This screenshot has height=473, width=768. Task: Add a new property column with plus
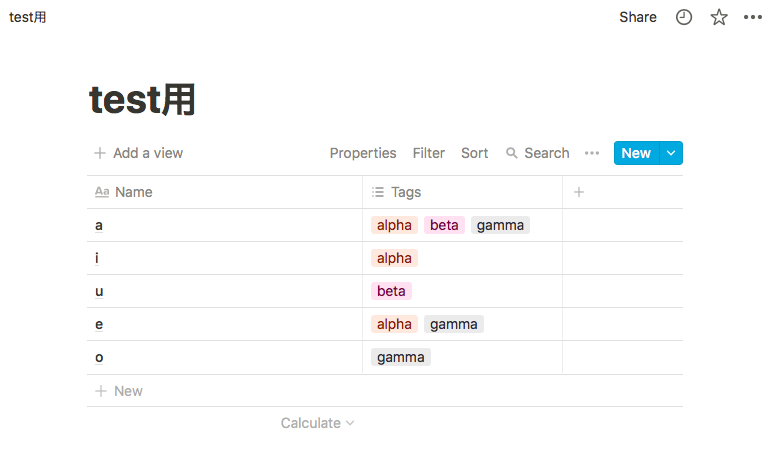[x=579, y=192]
